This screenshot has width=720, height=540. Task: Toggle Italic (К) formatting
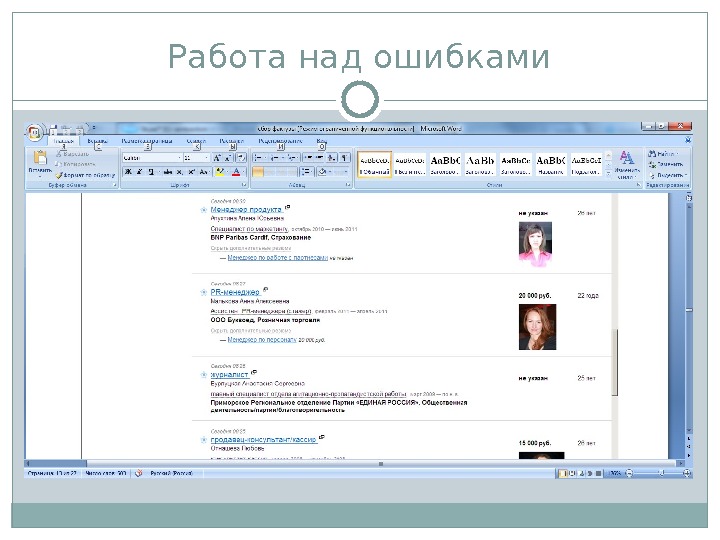tap(140, 172)
